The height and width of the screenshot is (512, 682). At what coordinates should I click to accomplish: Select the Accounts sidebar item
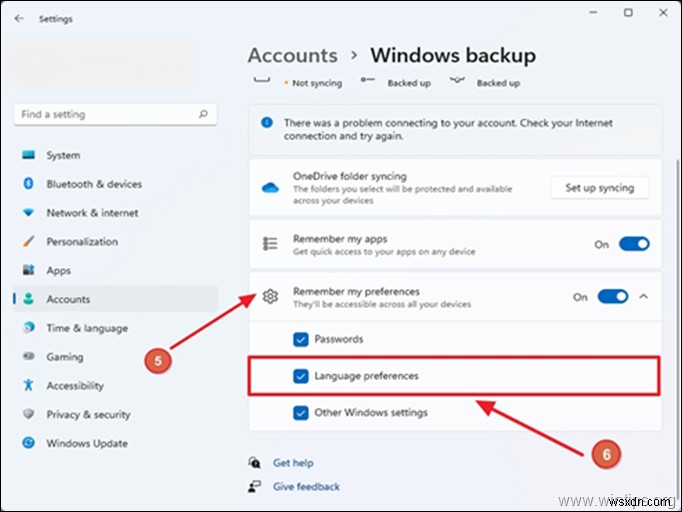[116, 298]
